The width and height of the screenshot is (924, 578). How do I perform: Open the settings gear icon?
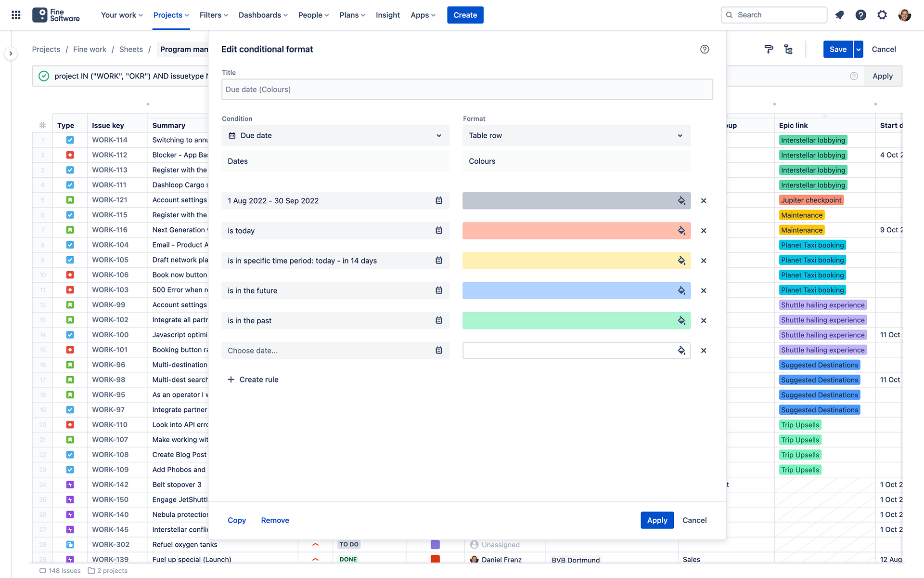click(882, 15)
